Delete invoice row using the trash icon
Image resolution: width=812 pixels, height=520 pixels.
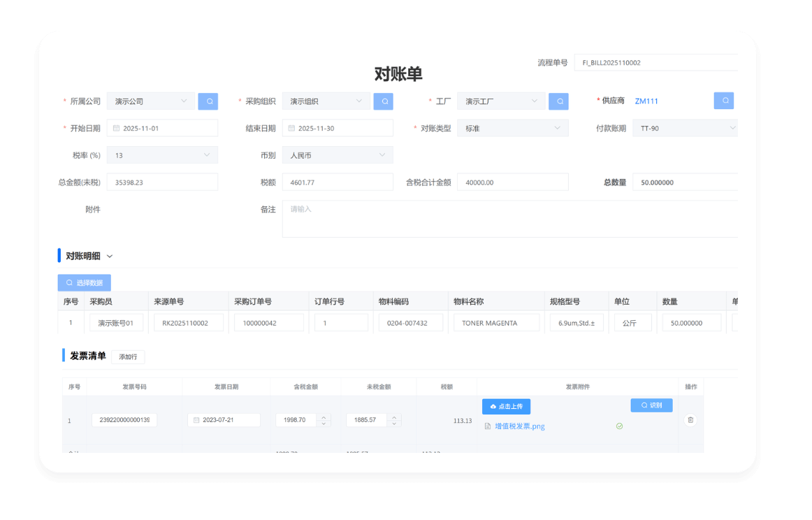coord(690,420)
